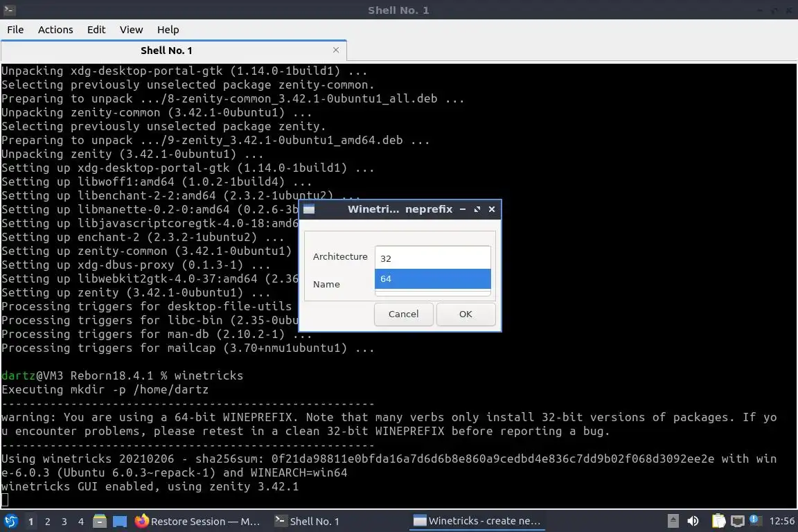Screen dimensions: 798x532
Task: Open the Lubuntu start menu
Action: point(10,522)
